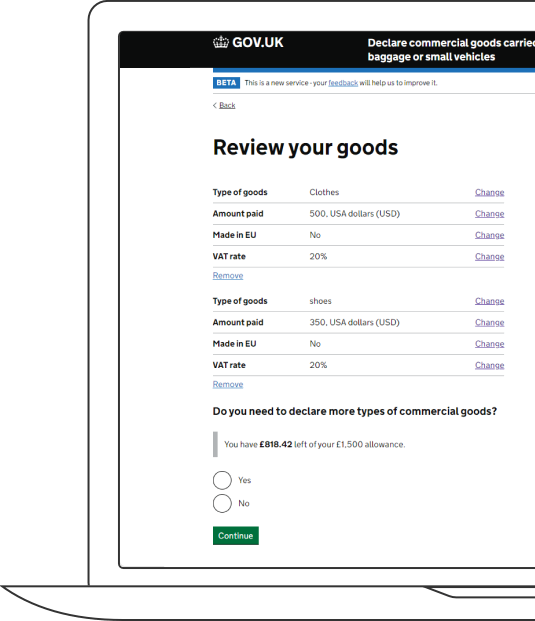Change the 350 USD amount paid
The image size is (535, 621).
click(x=489, y=322)
